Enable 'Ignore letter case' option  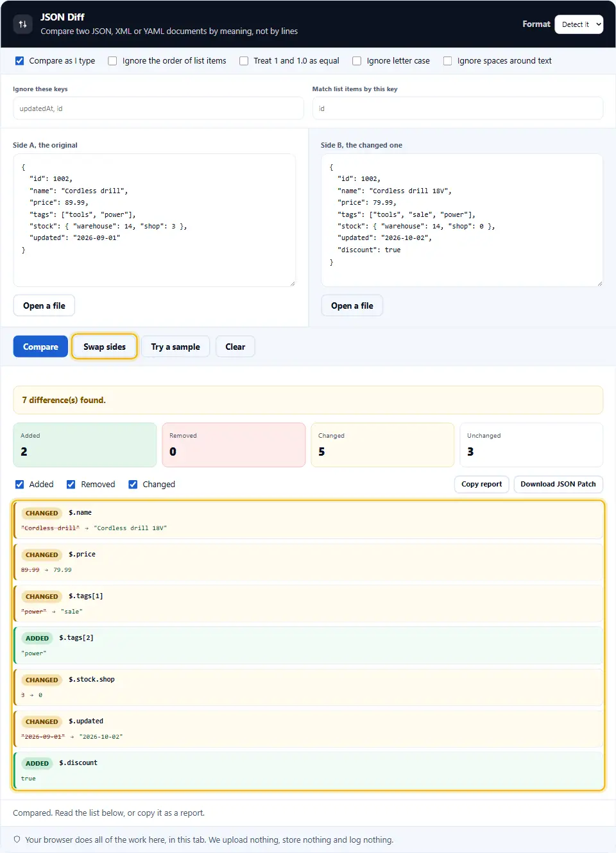tap(357, 61)
